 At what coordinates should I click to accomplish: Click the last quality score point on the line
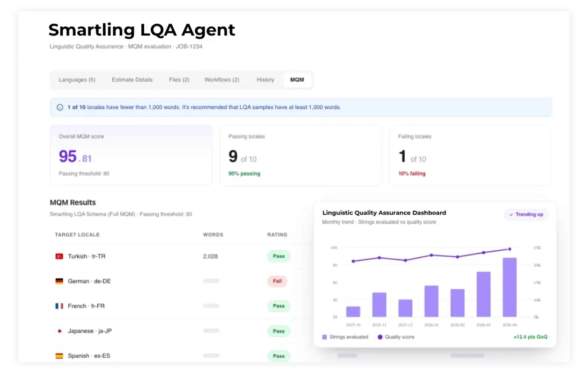coord(510,249)
